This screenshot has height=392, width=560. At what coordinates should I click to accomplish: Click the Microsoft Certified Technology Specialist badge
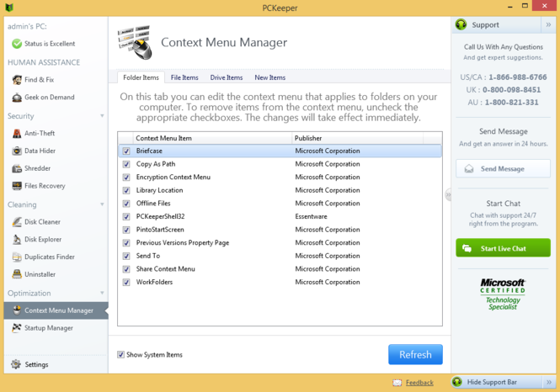[503, 294]
